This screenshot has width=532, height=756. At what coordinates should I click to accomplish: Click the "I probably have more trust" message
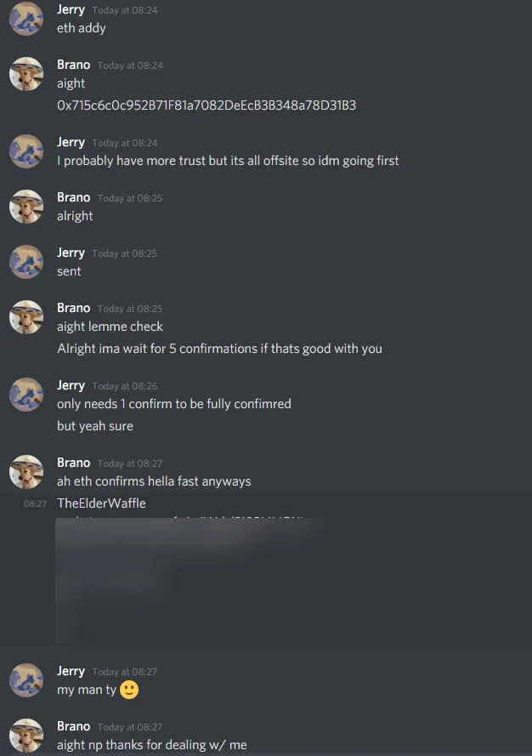coord(228,161)
